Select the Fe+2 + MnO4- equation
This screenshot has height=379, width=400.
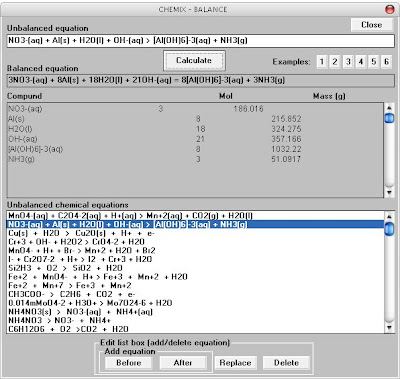pyautogui.click(x=195, y=276)
